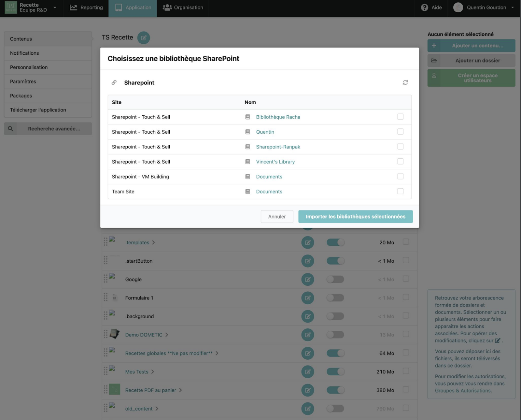Click the Recette PDF au panier thumbnail

pos(115,389)
